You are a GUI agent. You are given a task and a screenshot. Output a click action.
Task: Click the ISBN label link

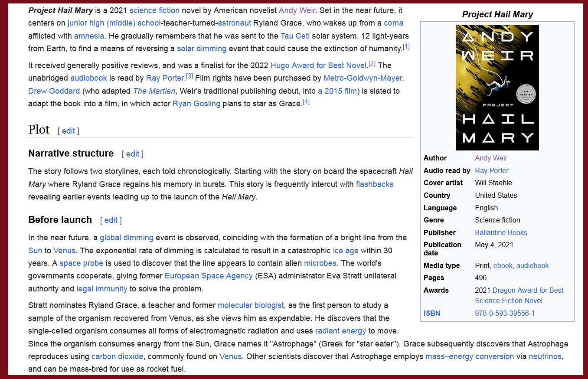432,314
